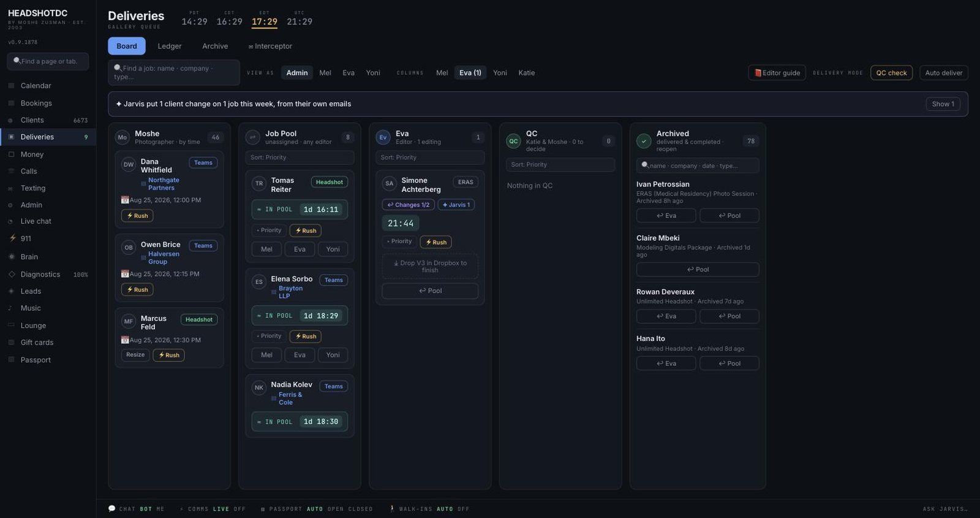The height and width of the screenshot is (518, 980).
Task: Click the 21:44 timer on Simone's card
Action: point(401,223)
